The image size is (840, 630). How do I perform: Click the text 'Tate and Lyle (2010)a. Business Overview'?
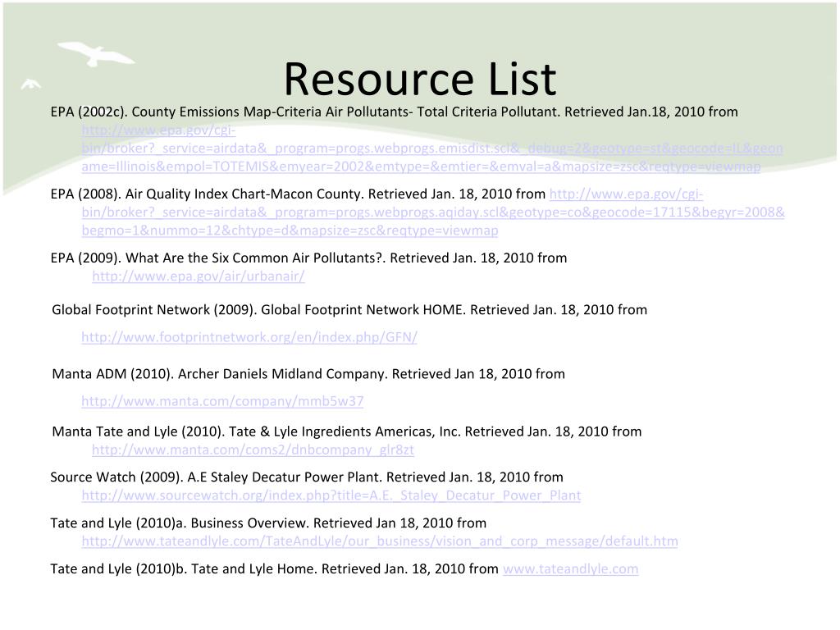180,523
